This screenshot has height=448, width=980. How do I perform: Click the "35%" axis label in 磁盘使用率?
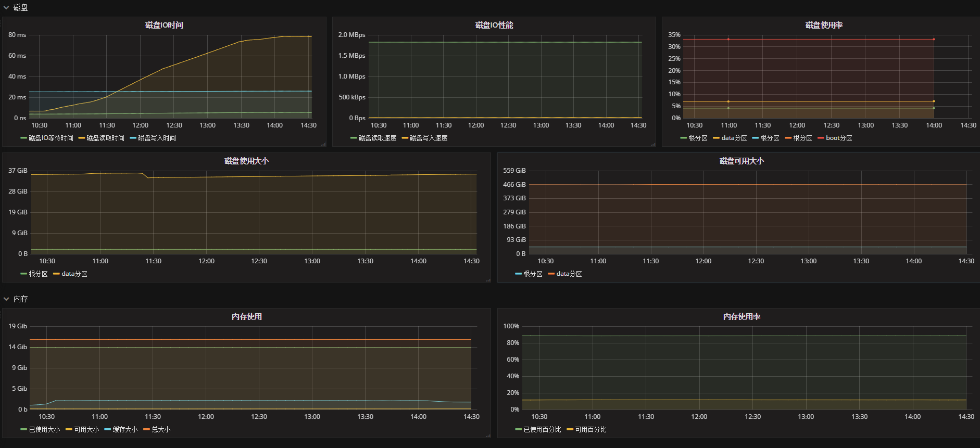click(x=674, y=35)
